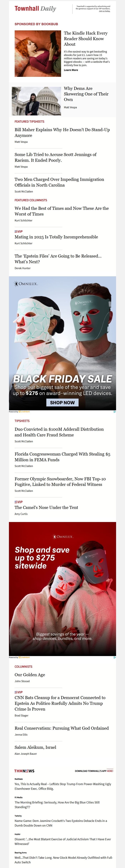Click AdChoices icon under Black Friday Sale ad
Viewport: 125px width, 868px height.
pyautogui.click(x=115, y=411)
